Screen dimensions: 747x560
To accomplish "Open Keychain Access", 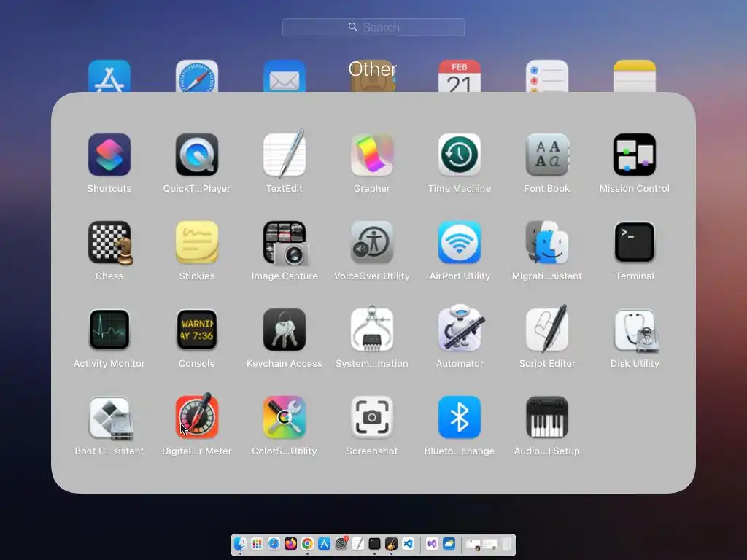I will tap(285, 330).
